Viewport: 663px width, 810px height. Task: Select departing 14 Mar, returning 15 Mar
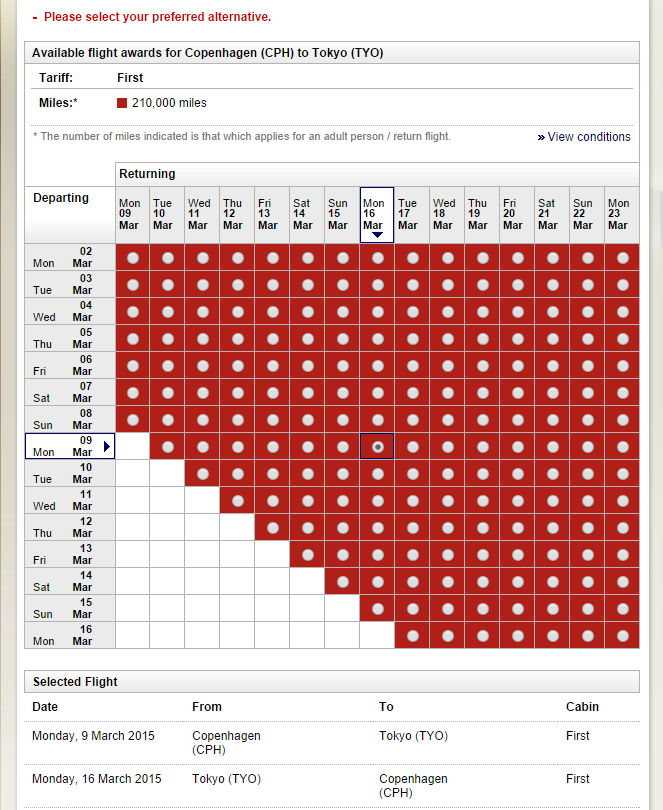coord(342,581)
